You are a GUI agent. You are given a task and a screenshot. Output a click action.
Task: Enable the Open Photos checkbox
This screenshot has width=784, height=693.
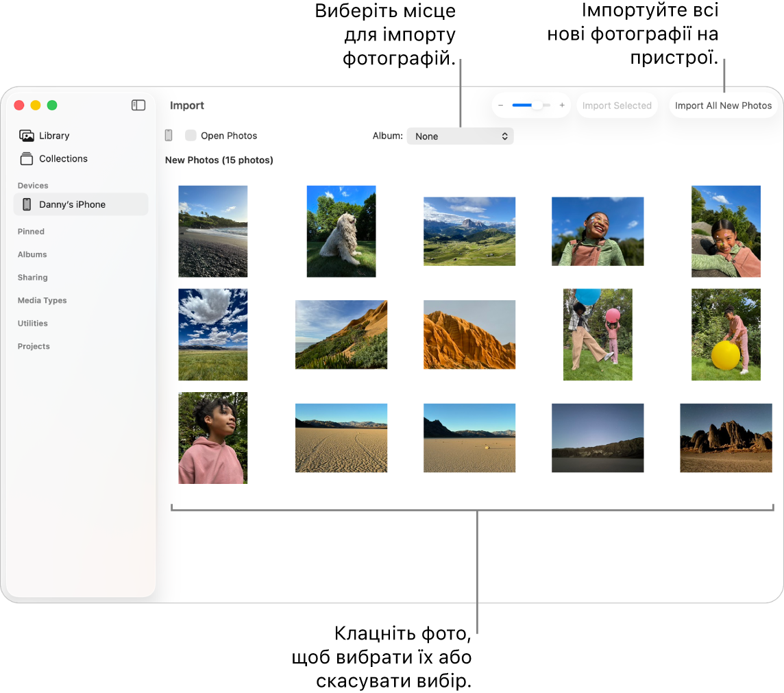(191, 135)
